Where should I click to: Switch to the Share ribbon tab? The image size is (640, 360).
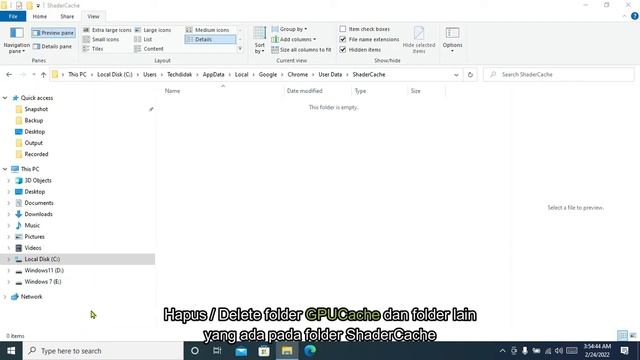[x=67, y=16]
